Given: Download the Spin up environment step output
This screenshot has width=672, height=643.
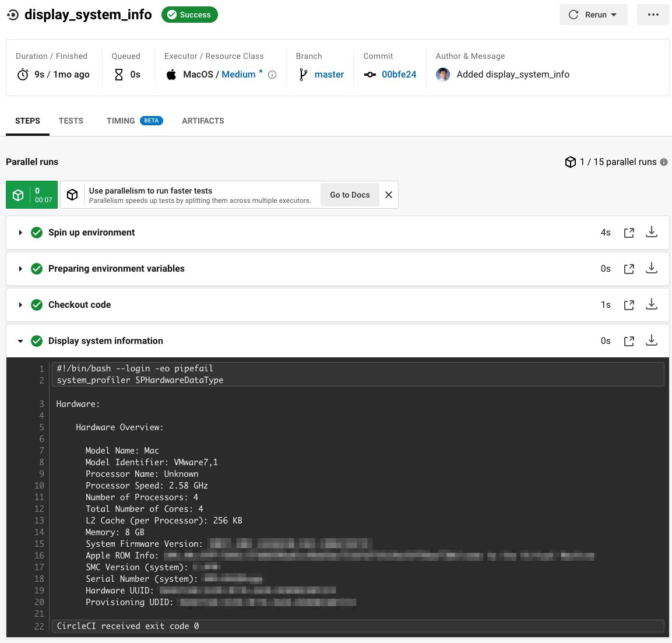Looking at the screenshot, I should [x=652, y=232].
